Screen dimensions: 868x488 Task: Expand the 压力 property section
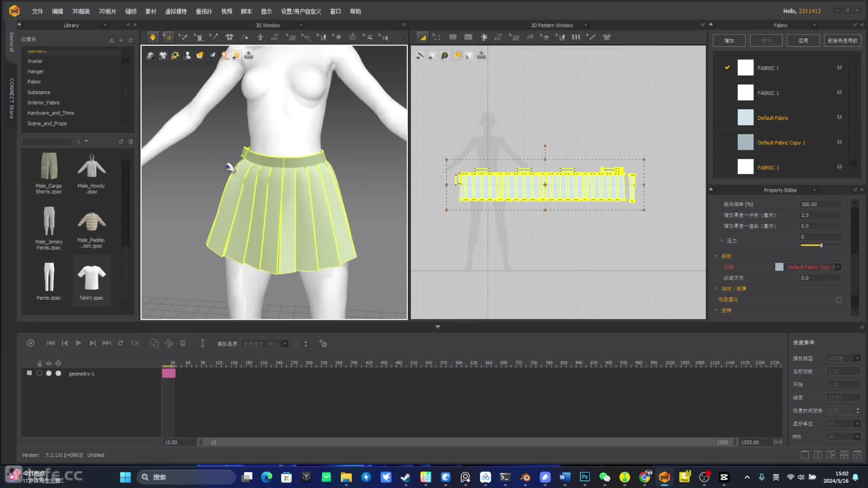(x=722, y=240)
